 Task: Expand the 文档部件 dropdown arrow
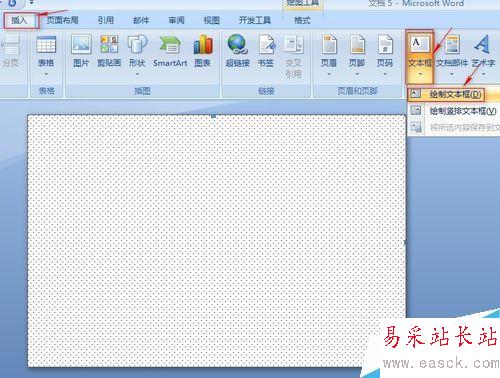[452, 74]
